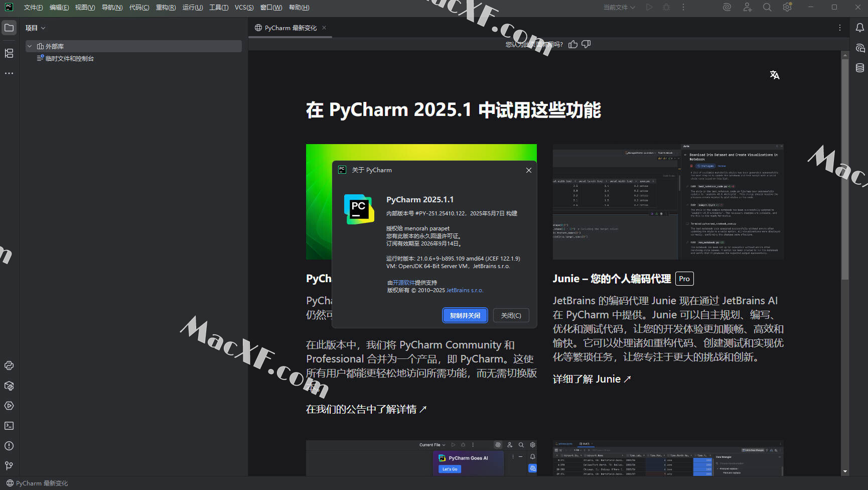Click 复制并关闭 button in About dialog
The image size is (868, 490).
coord(465,315)
